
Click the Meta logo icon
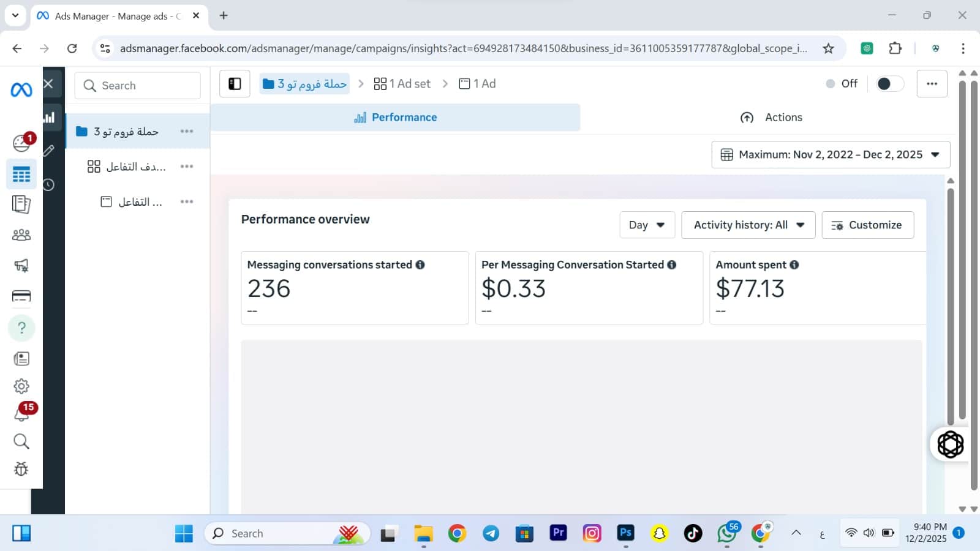tap(21, 90)
